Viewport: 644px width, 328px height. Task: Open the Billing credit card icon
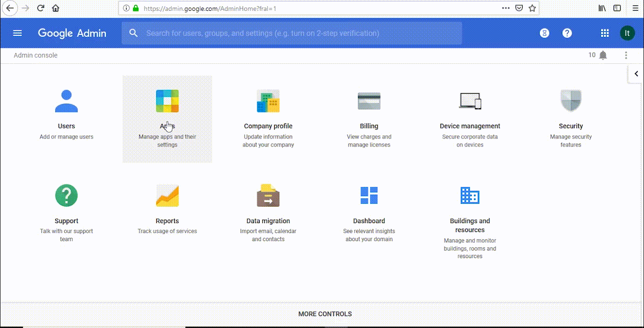369,101
